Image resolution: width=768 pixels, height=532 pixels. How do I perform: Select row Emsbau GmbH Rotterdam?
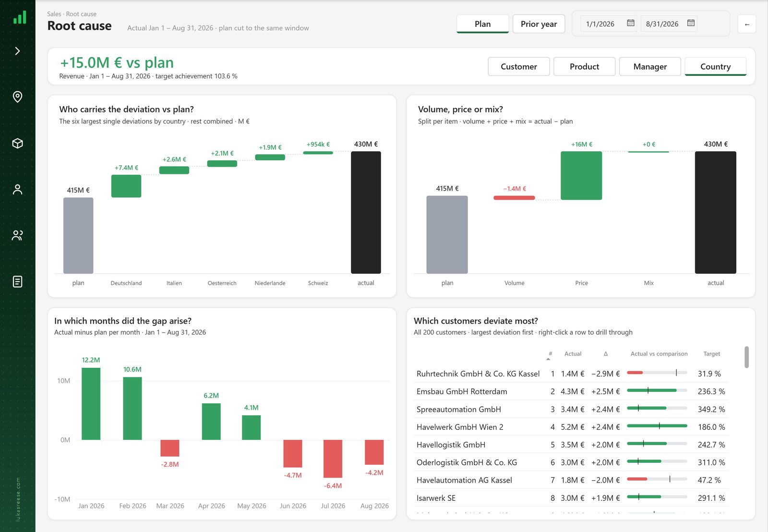pyautogui.click(x=571, y=391)
